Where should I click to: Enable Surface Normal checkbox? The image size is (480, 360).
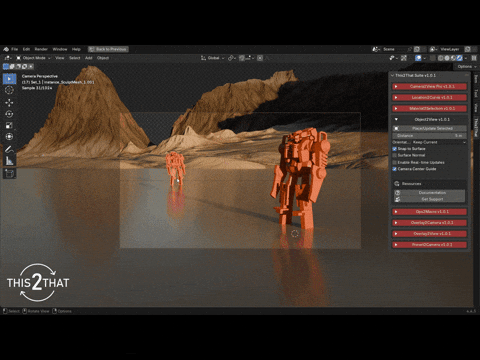click(x=395, y=155)
